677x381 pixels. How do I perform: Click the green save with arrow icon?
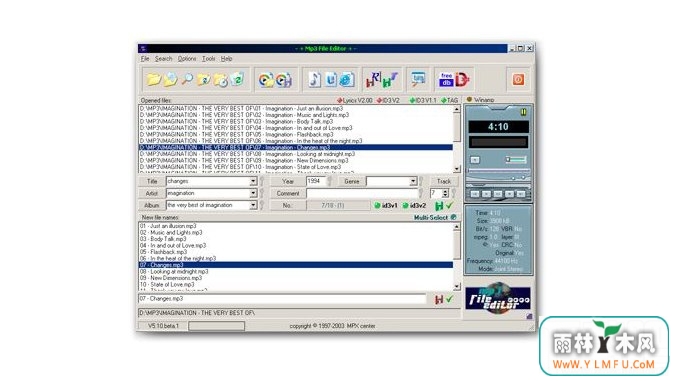390,80
